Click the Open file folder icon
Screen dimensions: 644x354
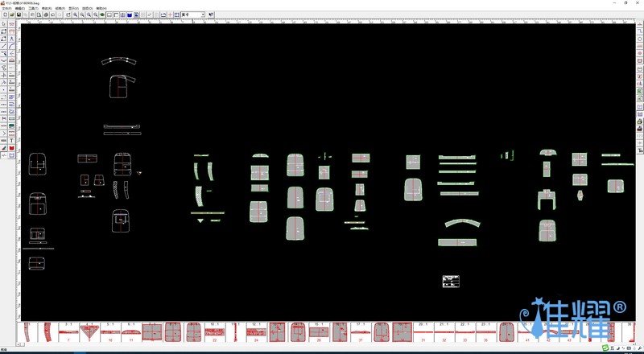click(11, 14)
